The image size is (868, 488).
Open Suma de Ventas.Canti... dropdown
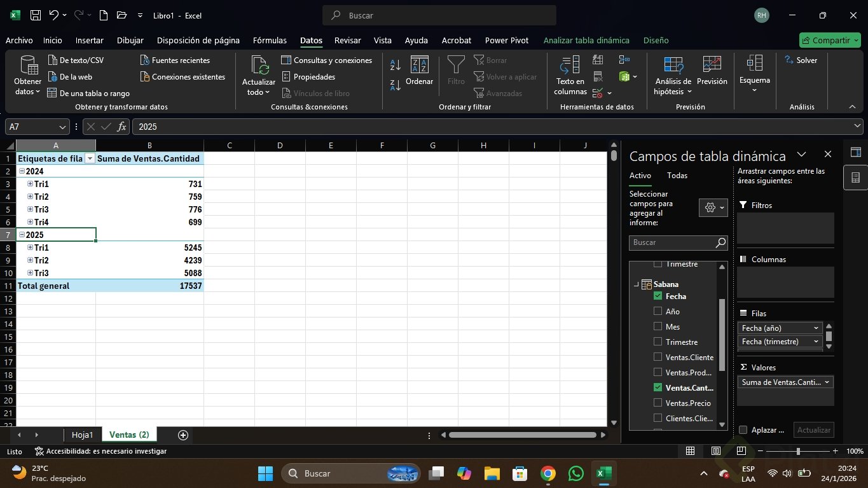(827, 382)
